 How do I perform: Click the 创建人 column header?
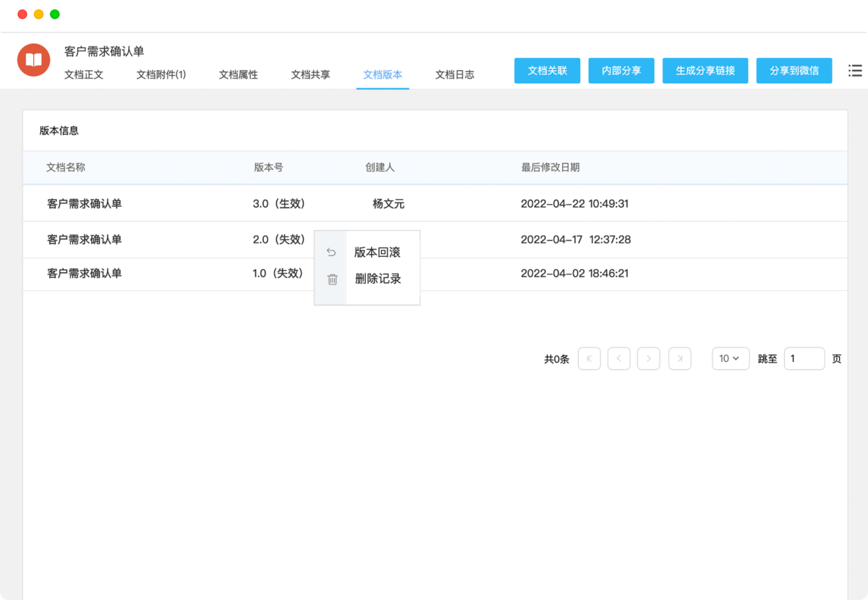coord(380,167)
